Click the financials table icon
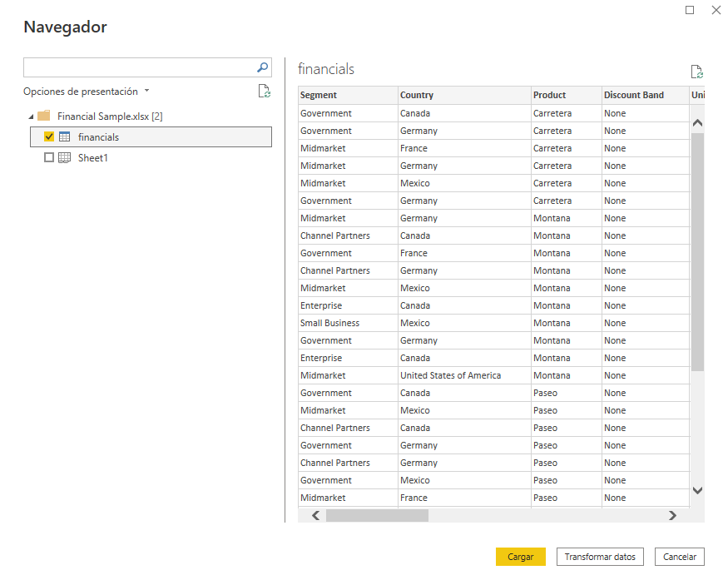Image resolution: width=728 pixels, height=575 pixels. click(x=64, y=136)
